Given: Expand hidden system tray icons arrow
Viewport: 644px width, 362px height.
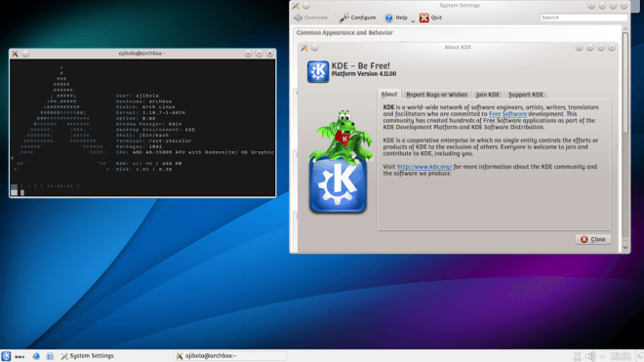Looking at the screenshot, I should (602, 356).
